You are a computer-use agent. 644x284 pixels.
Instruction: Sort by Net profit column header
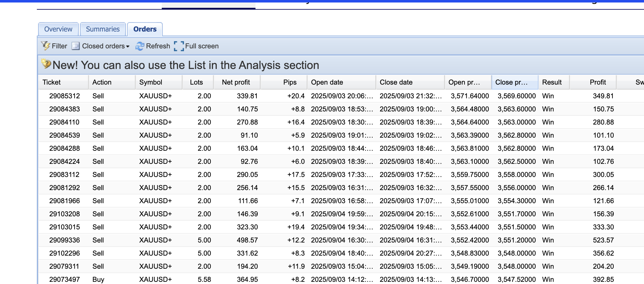click(236, 82)
